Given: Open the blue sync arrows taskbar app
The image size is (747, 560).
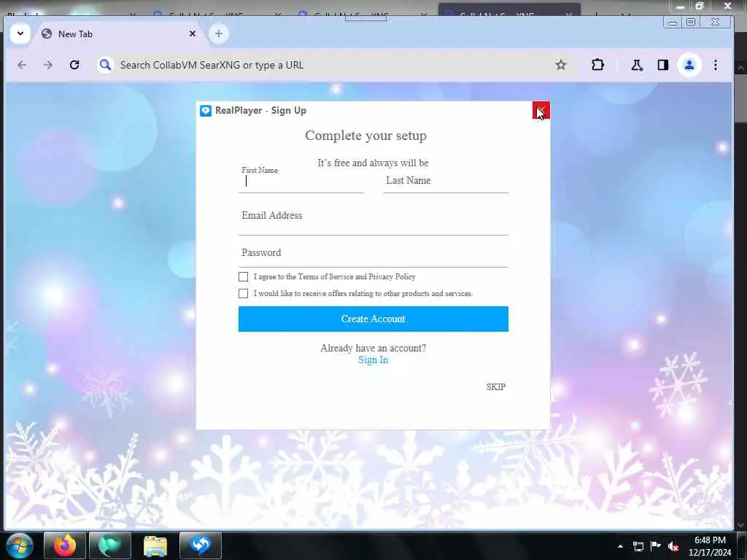Looking at the screenshot, I should point(201,545).
